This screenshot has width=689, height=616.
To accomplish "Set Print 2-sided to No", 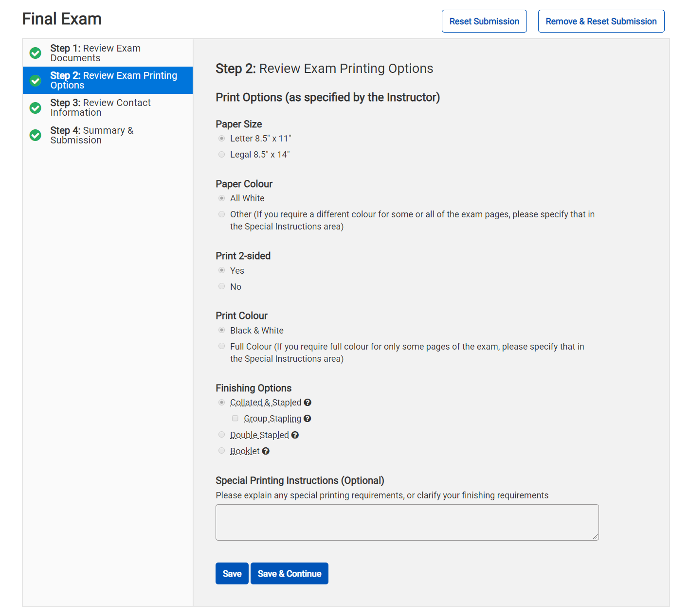I will pyautogui.click(x=222, y=286).
